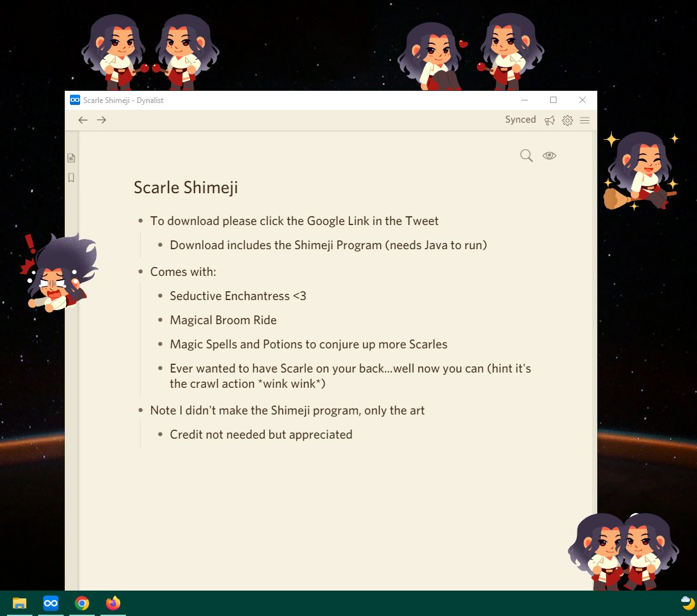Open the hamburger main menu
The width and height of the screenshot is (697, 616).
(x=585, y=120)
